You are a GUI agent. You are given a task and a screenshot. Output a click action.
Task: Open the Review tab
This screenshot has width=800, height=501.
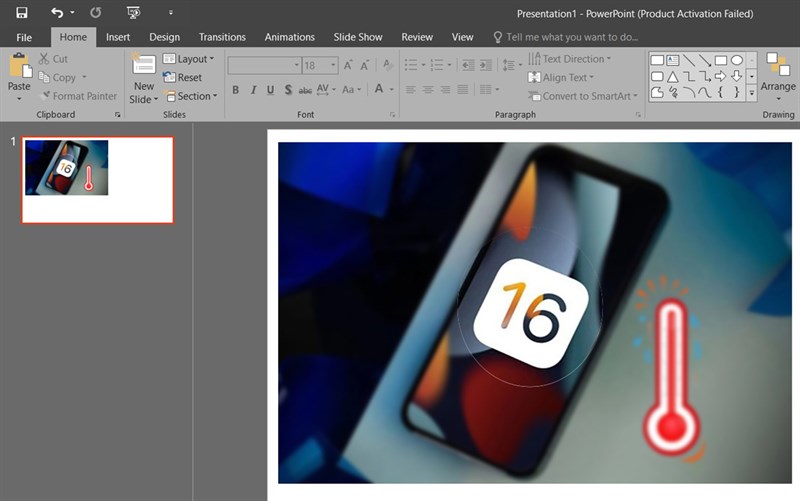point(417,37)
